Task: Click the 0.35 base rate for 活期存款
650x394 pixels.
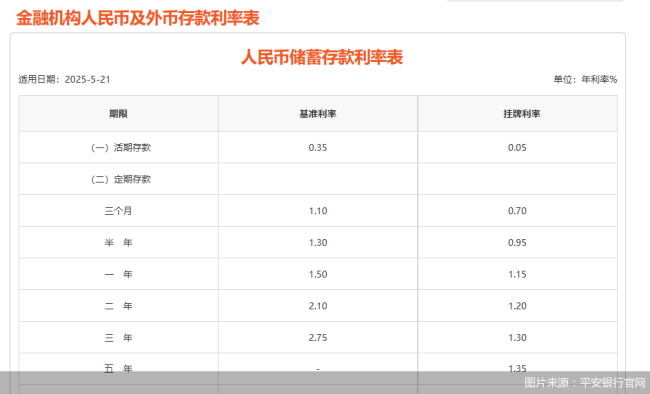Action: 318,148
